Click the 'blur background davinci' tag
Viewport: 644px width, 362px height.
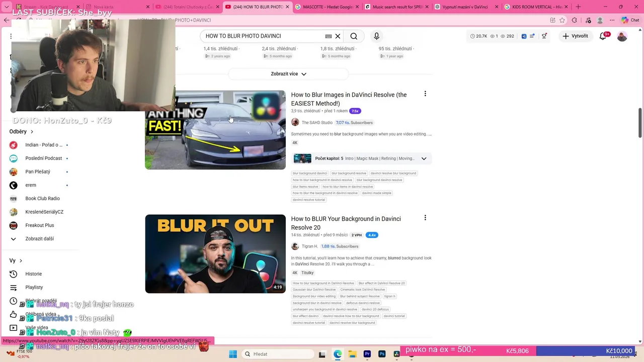pyautogui.click(x=310, y=173)
